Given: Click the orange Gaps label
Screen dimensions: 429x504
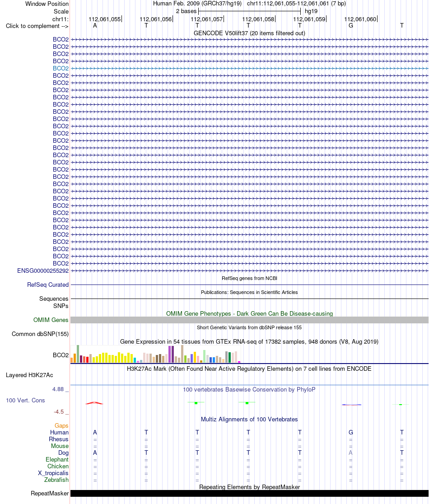Looking at the screenshot, I should point(61,425).
